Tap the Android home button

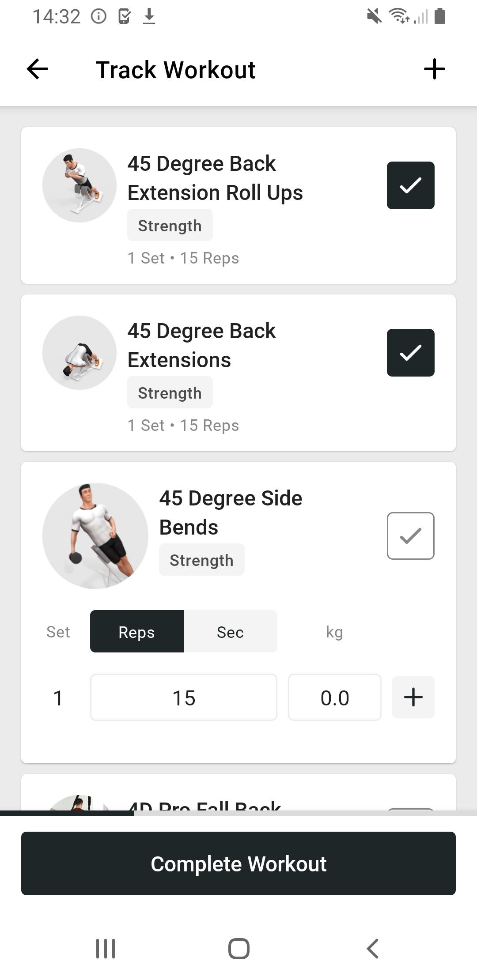click(239, 948)
